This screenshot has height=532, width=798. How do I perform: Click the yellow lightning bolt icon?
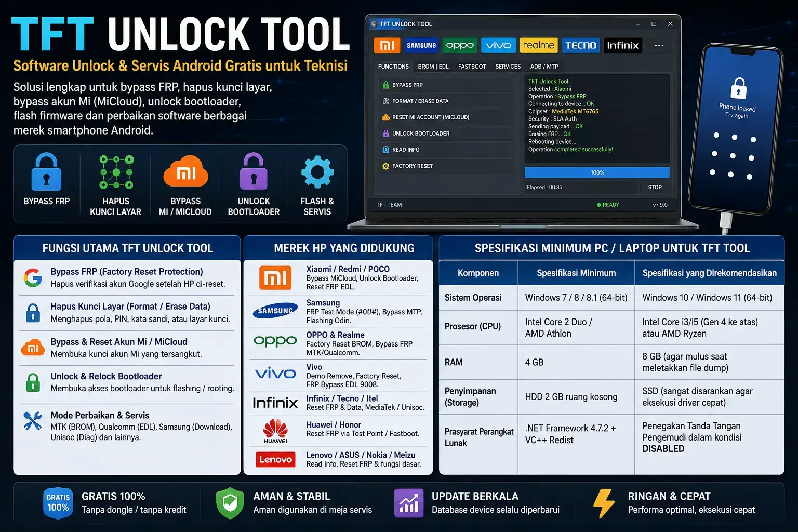(x=604, y=503)
